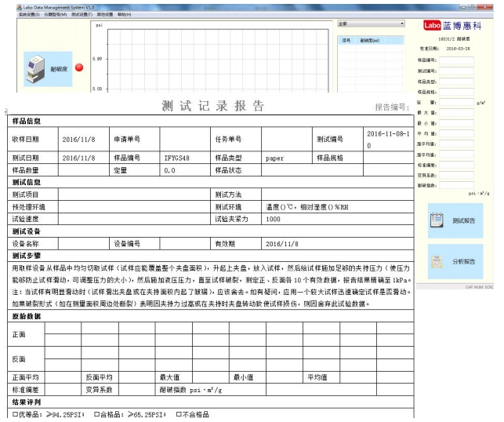Click the psi axis label on chart
Image resolution: width=504 pixels, height=422 pixels.
pos(100,25)
